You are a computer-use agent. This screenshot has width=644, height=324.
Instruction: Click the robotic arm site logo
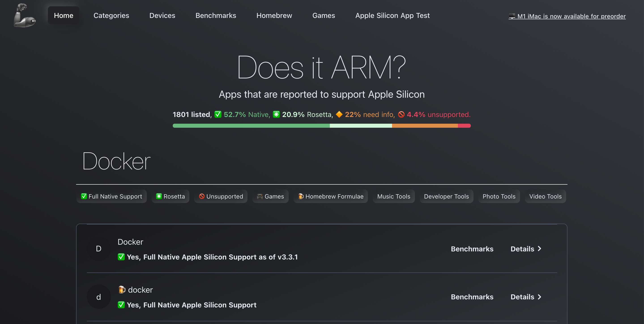24,15
